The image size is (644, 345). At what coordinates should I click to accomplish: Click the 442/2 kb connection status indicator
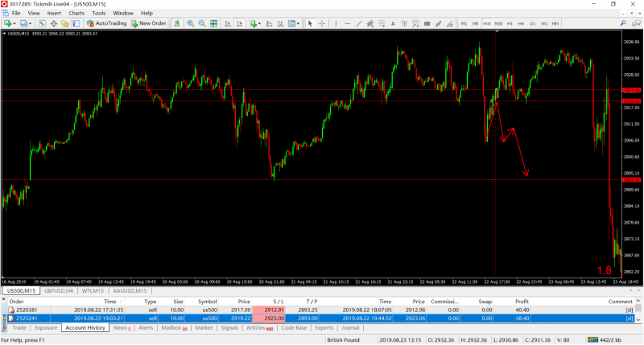pos(604,339)
